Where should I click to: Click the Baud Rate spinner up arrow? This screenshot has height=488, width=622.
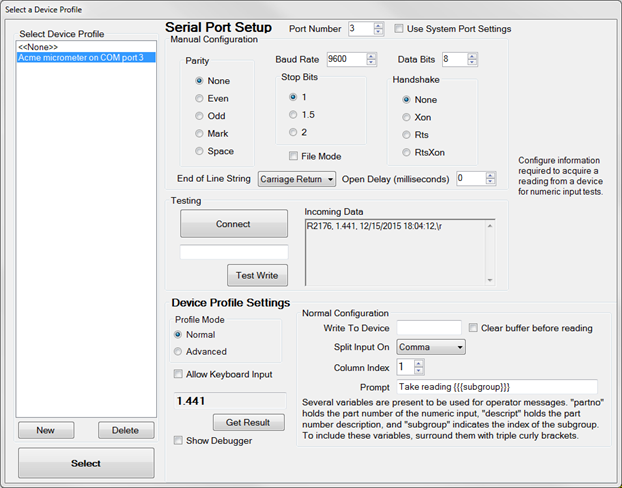[x=371, y=56]
